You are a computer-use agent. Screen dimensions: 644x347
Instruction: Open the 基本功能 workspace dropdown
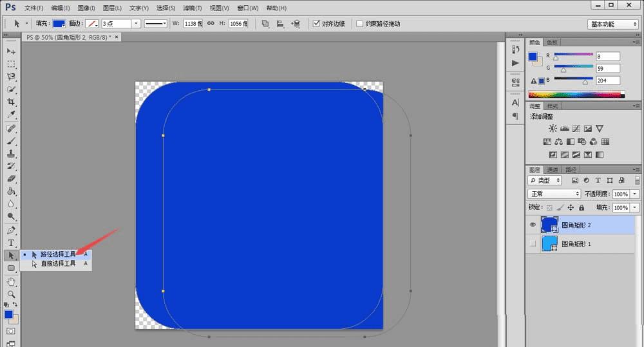point(613,24)
